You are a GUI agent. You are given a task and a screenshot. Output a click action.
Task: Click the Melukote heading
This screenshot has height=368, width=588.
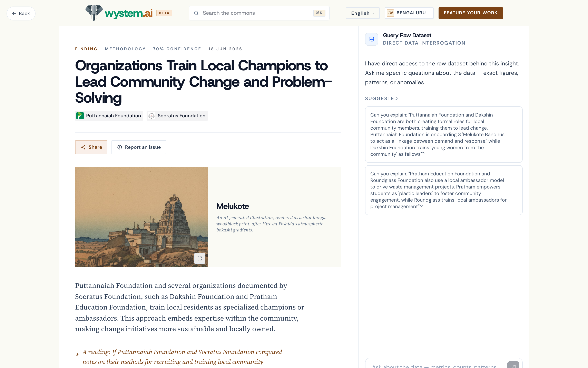click(x=233, y=206)
